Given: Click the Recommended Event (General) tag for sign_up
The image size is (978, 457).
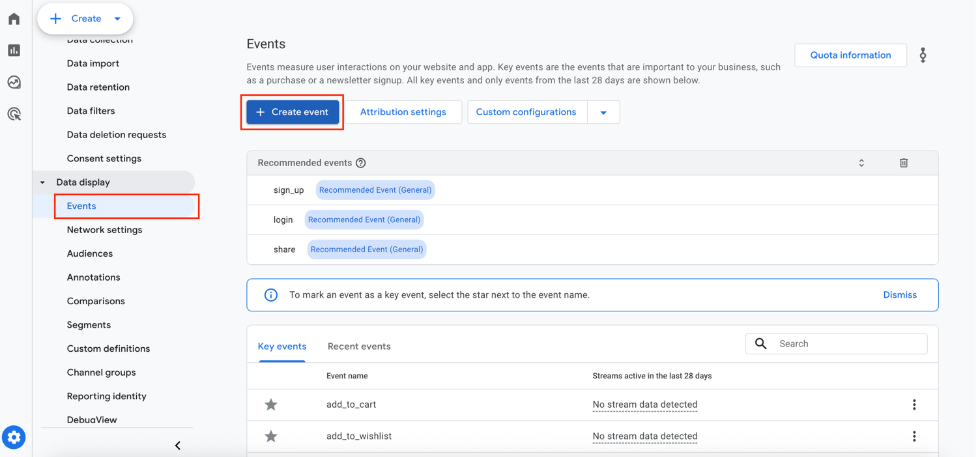Looking at the screenshot, I should tap(375, 190).
